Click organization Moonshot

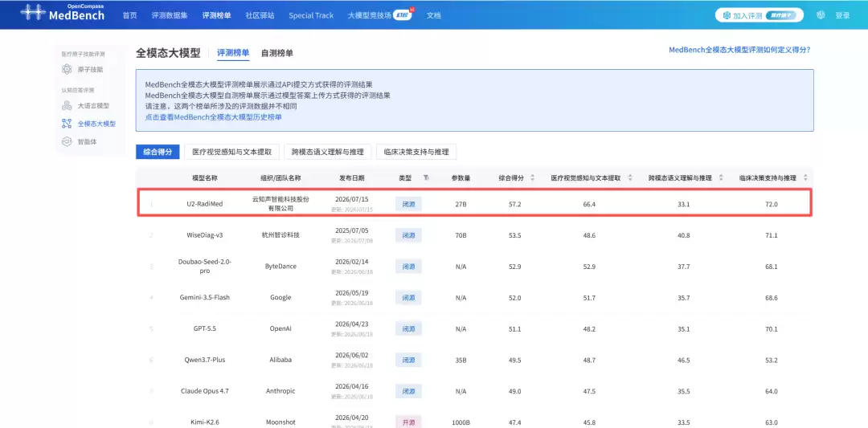pos(280,422)
